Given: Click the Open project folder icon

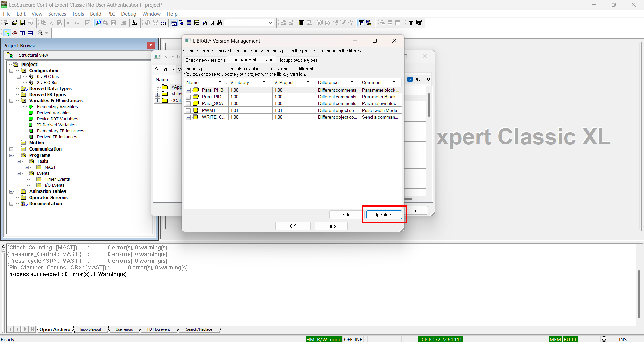Looking at the screenshot, I should tap(15, 23).
